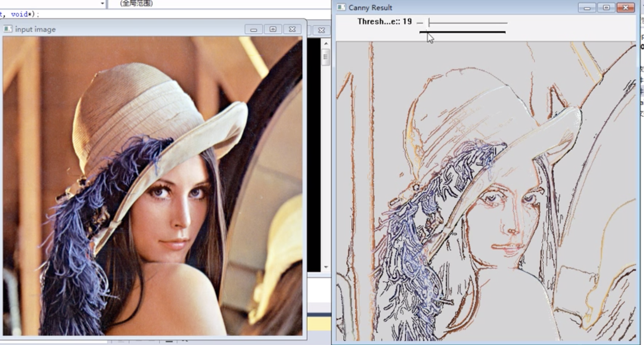
Task: Adjust the Threshold trackbar in Canny Result
Action: point(463,23)
